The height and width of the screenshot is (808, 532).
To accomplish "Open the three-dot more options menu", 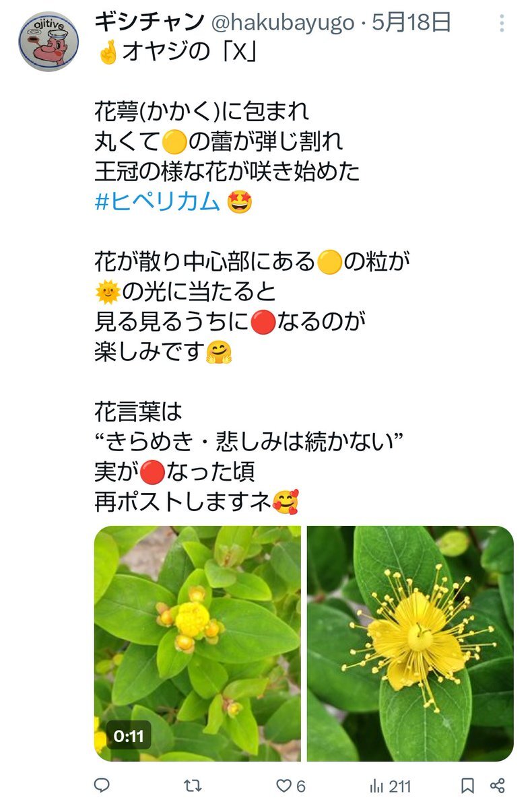I will 502,24.
